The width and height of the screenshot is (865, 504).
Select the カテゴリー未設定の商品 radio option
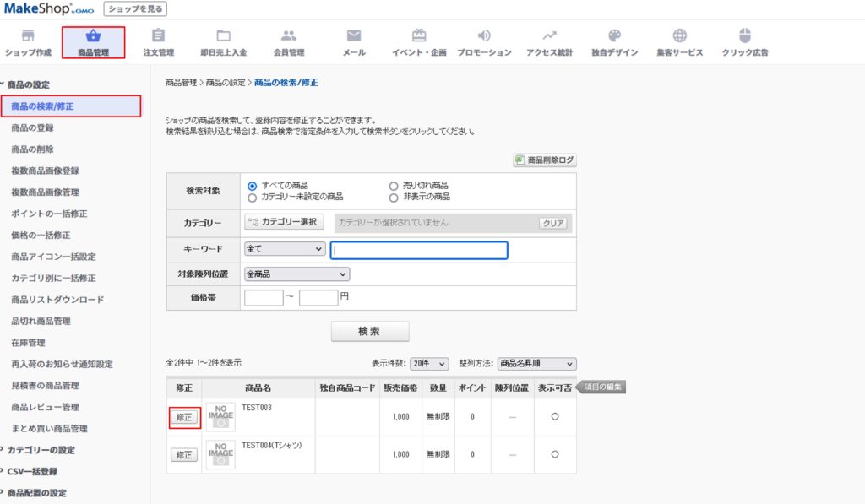tap(252, 197)
